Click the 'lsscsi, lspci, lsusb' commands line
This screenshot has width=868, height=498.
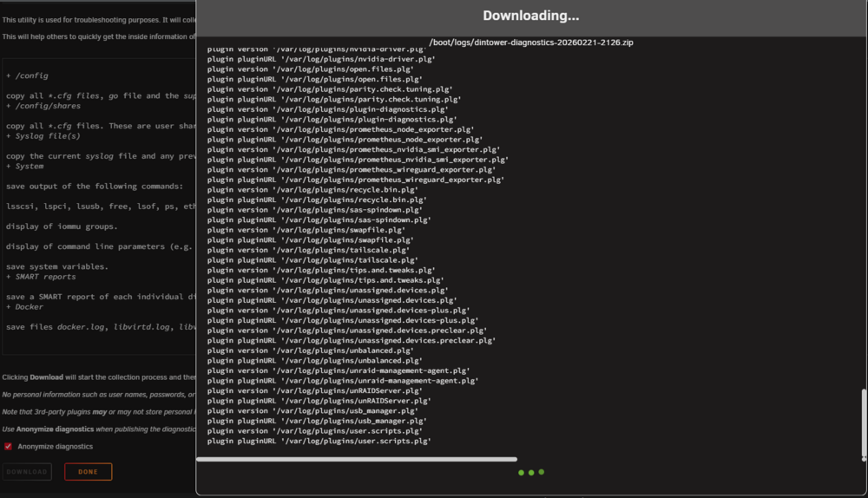[x=101, y=206]
